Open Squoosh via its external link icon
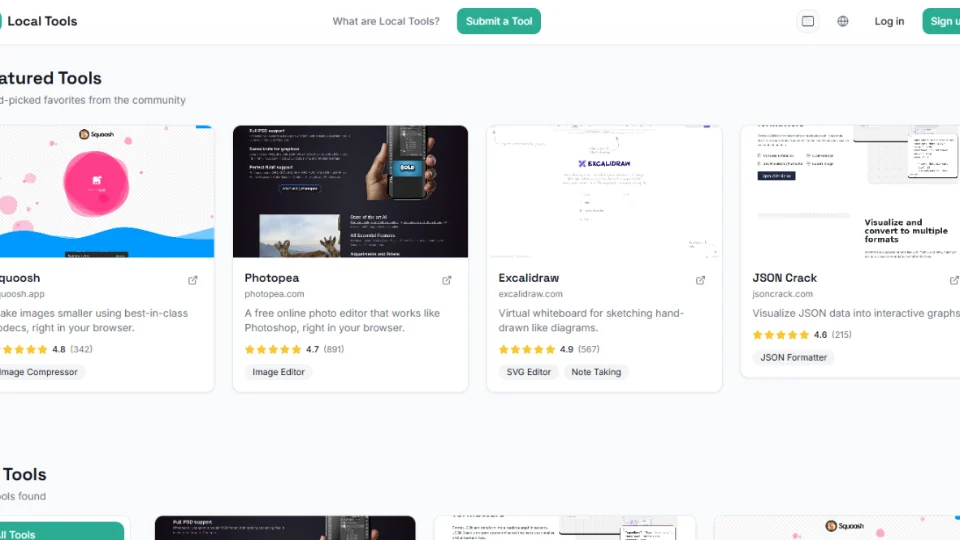The width and height of the screenshot is (960, 540). pos(193,280)
